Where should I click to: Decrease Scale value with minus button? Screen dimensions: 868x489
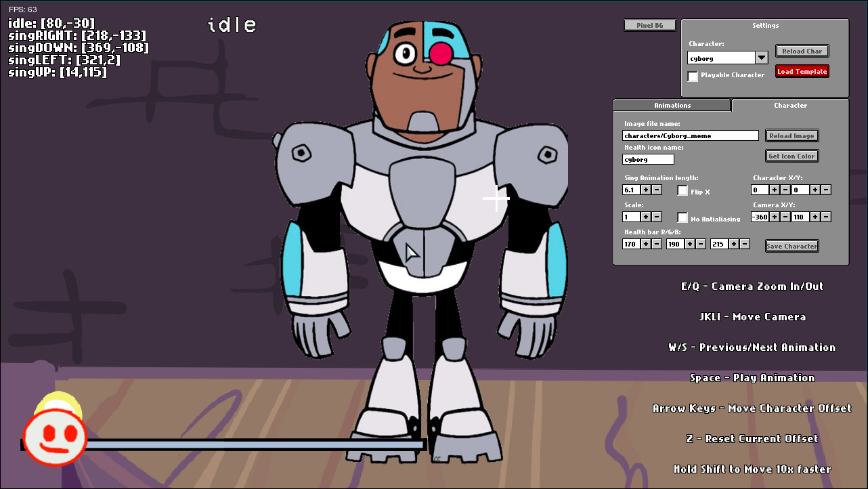click(657, 217)
